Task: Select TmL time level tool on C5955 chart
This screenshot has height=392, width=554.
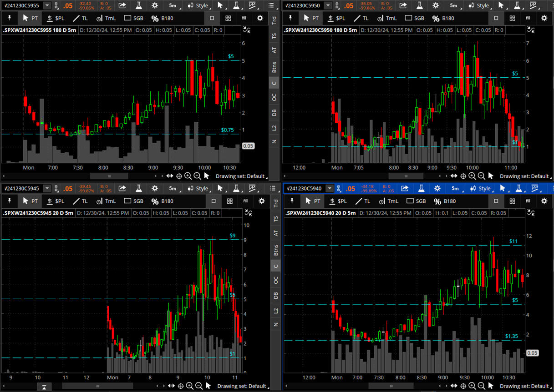Action: point(106,18)
